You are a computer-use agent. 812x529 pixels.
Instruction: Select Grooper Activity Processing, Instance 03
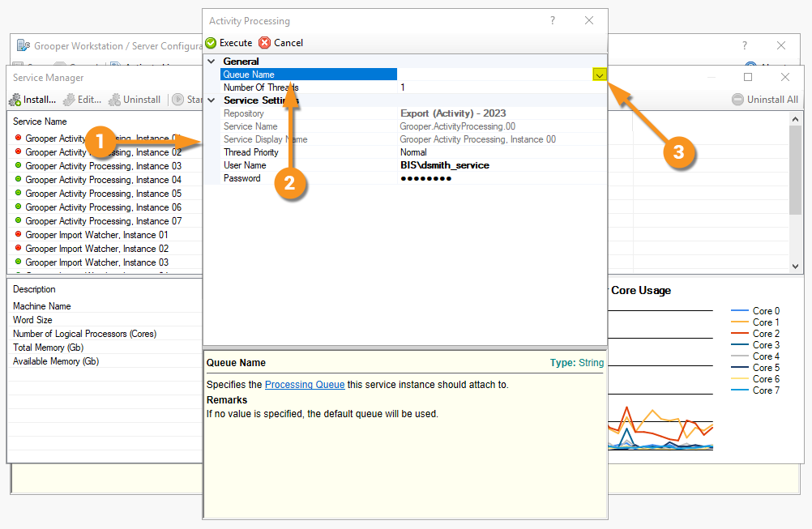(x=104, y=166)
